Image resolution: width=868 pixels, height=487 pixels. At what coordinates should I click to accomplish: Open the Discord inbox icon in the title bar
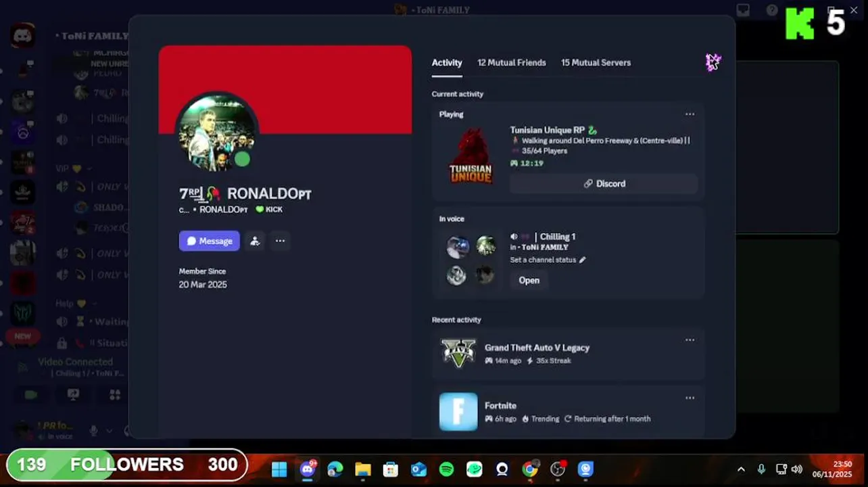coord(744,10)
